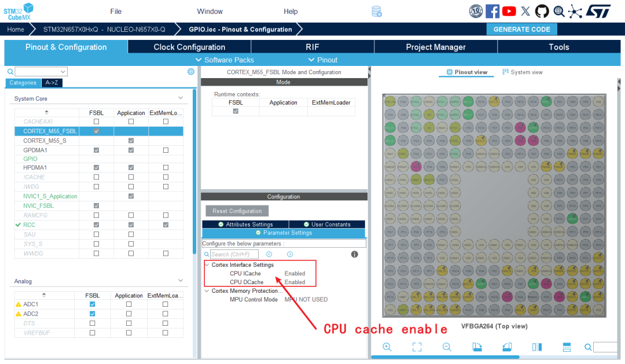This screenshot has width=625, height=364.
Task: Zoom out of the pinout view
Action: coord(447,347)
